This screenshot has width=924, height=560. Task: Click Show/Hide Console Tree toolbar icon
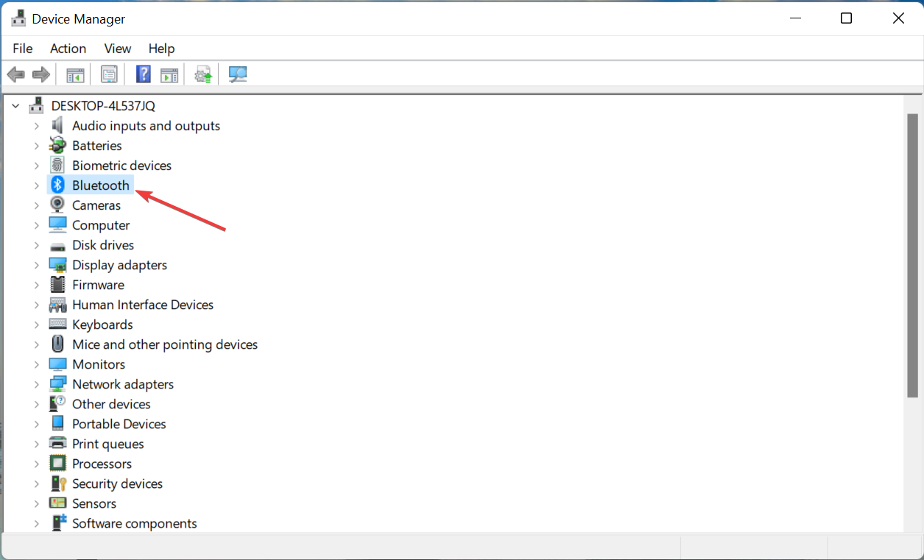75,74
